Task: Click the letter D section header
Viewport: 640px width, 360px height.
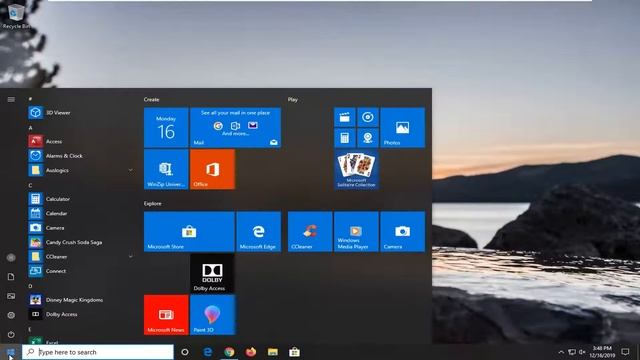Action: pos(30,286)
